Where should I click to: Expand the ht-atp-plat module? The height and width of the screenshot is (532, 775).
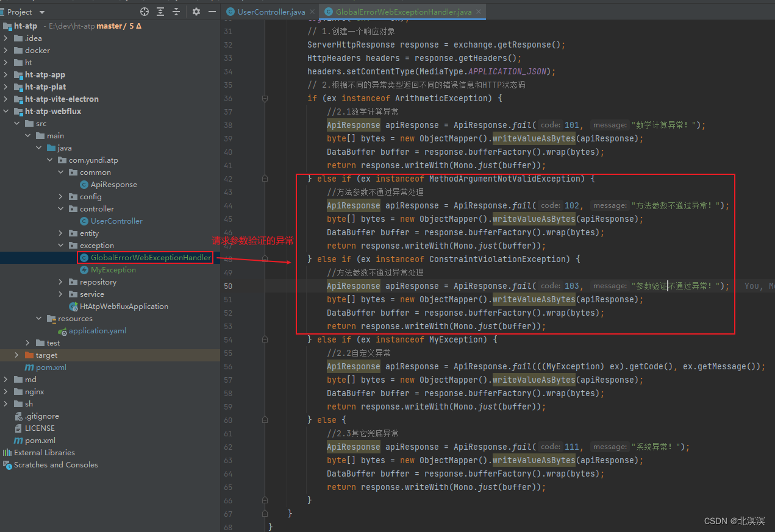click(6, 87)
